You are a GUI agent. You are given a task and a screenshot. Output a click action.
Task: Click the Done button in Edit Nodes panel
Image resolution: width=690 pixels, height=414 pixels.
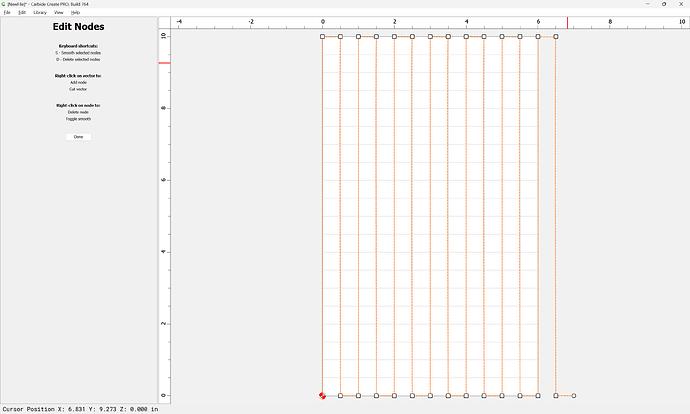point(78,136)
